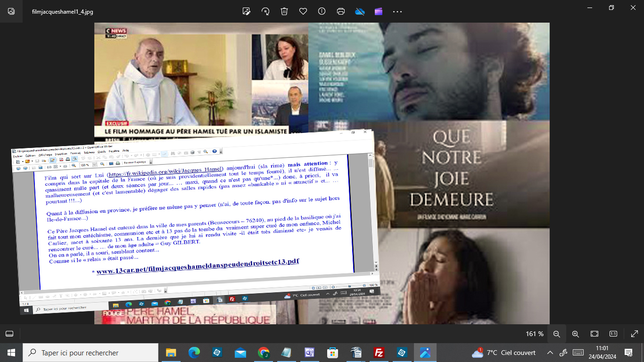Open weather widget showing 7°C Ciel couvert

[x=504, y=353]
